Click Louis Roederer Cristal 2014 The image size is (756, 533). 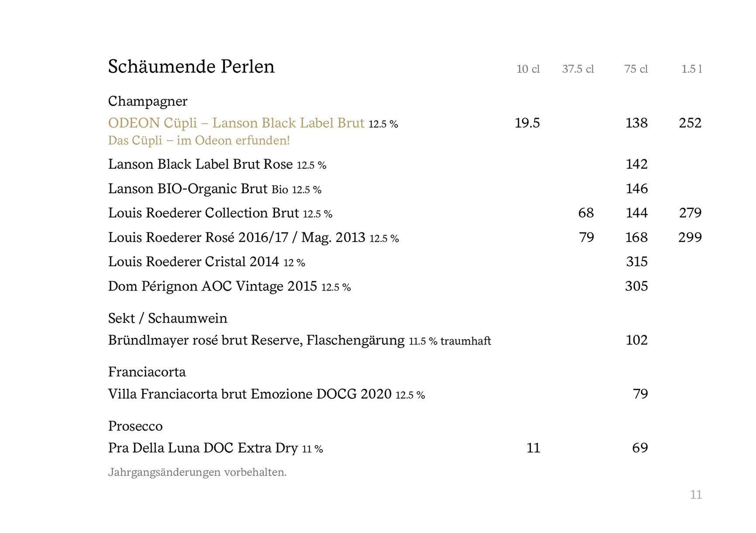tap(193, 262)
